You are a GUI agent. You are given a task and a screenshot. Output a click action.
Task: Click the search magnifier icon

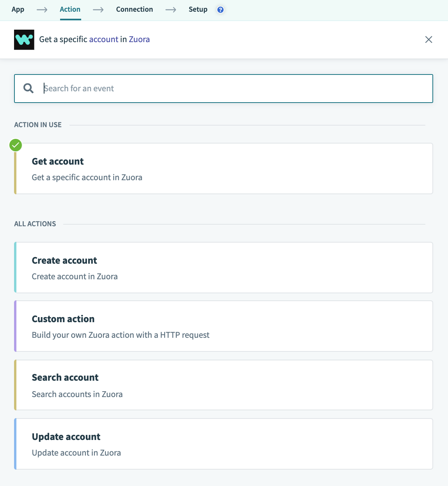point(28,88)
